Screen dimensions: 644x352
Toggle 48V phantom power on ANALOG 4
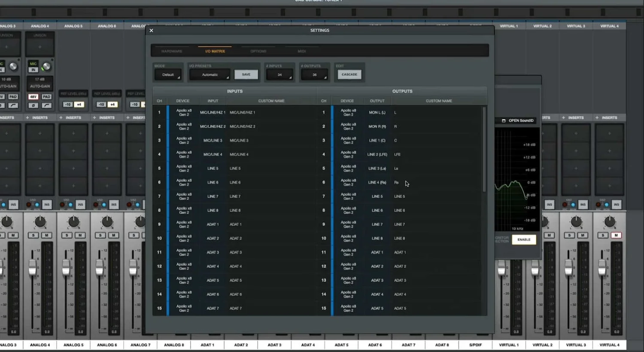pyautogui.click(x=33, y=97)
